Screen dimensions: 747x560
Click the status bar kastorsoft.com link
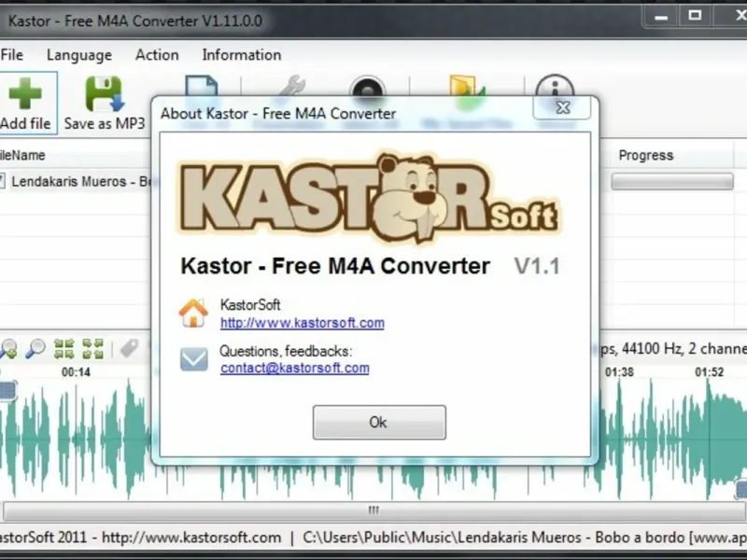[191, 538]
